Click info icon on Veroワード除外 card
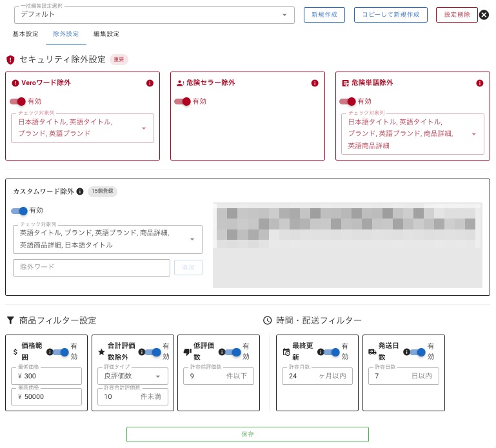This screenshot has width=496, height=448. (150, 83)
